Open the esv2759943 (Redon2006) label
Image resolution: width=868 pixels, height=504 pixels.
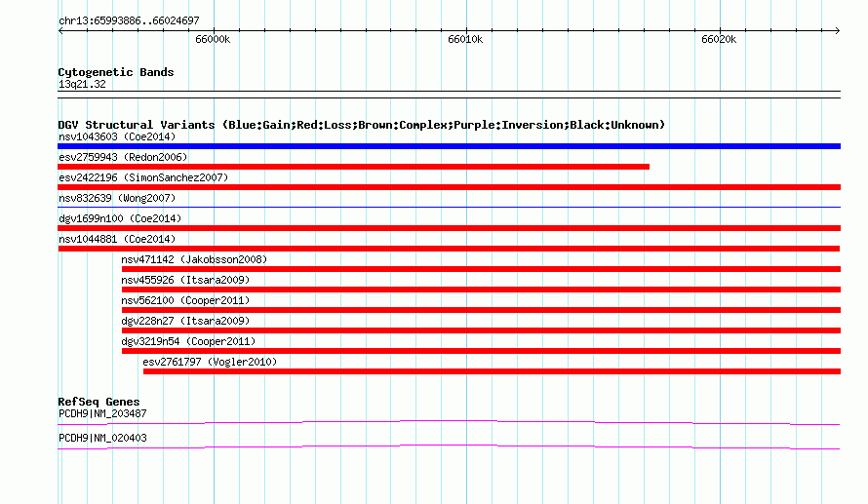pyautogui.click(x=123, y=157)
